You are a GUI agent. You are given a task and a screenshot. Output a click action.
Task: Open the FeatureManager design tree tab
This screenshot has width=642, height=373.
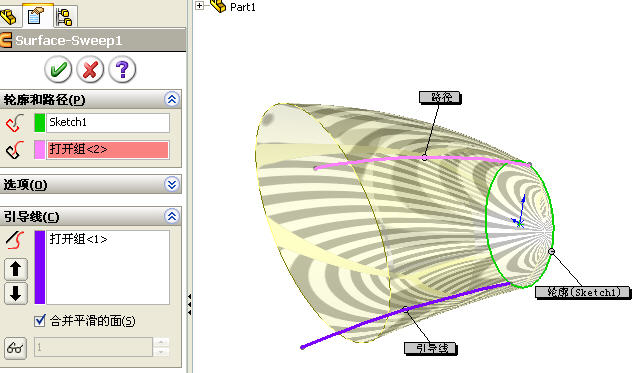[x=8, y=16]
